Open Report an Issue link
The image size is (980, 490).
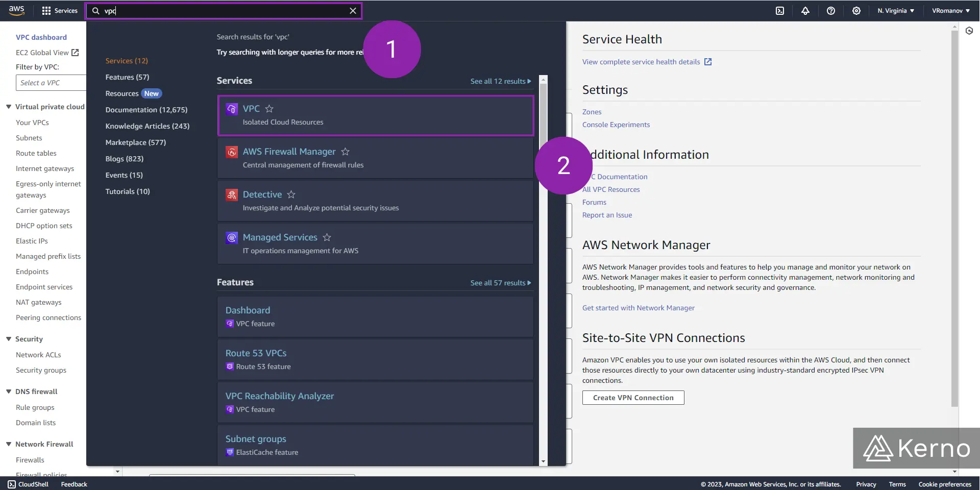click(x=607, y=215)
